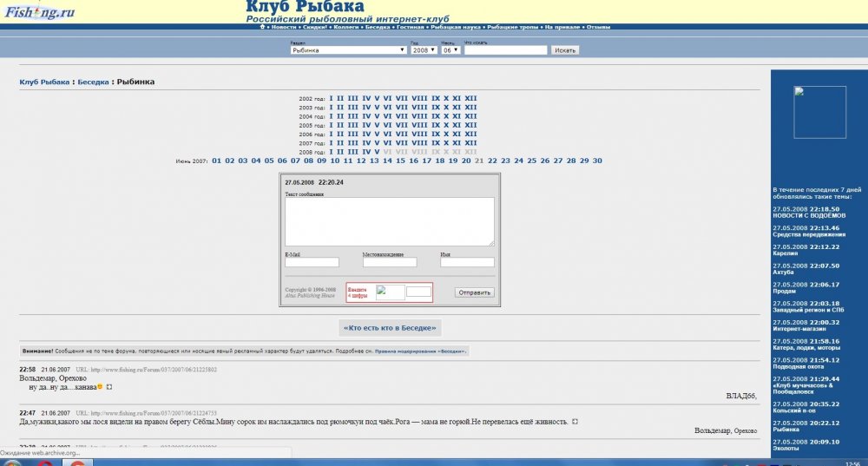The image size is (868, 466).
Task: Select day 22 in the June 2007 list
Action: (x=492, y=161)
